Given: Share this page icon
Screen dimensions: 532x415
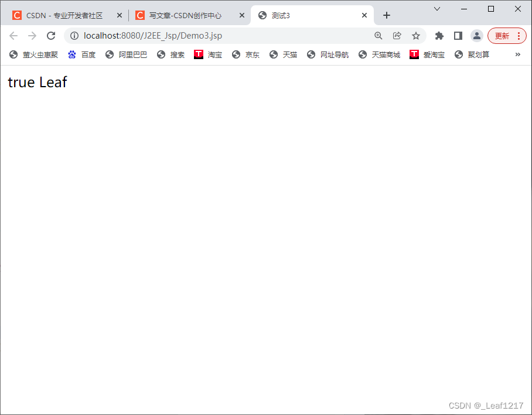Looking at the screenshot, I should [397, 36].
